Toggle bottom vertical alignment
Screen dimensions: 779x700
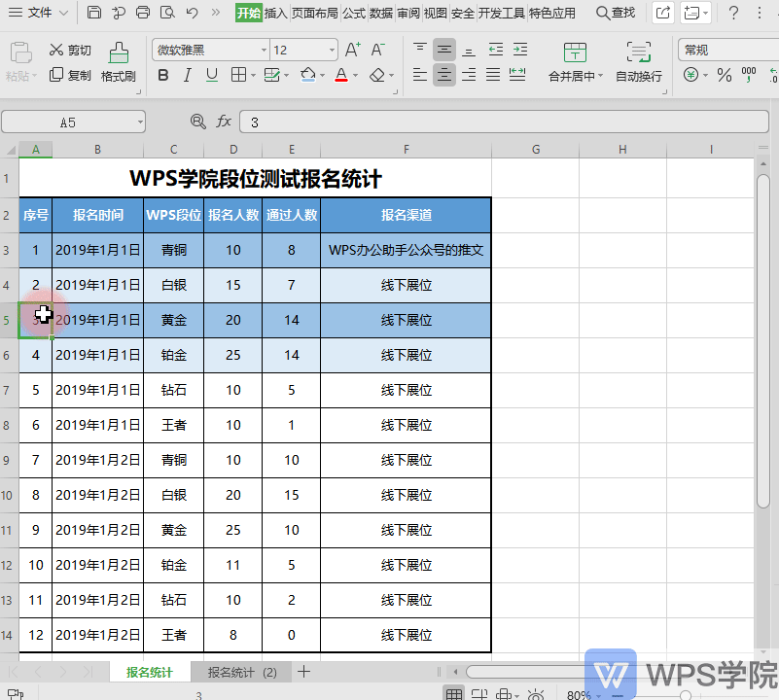click(469, 50)
